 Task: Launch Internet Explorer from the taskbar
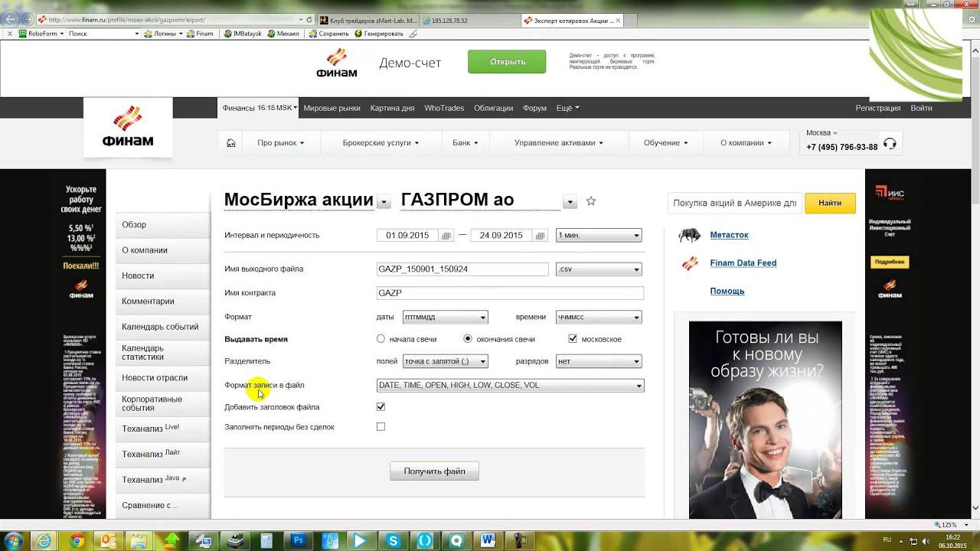[x=44, y=540]
